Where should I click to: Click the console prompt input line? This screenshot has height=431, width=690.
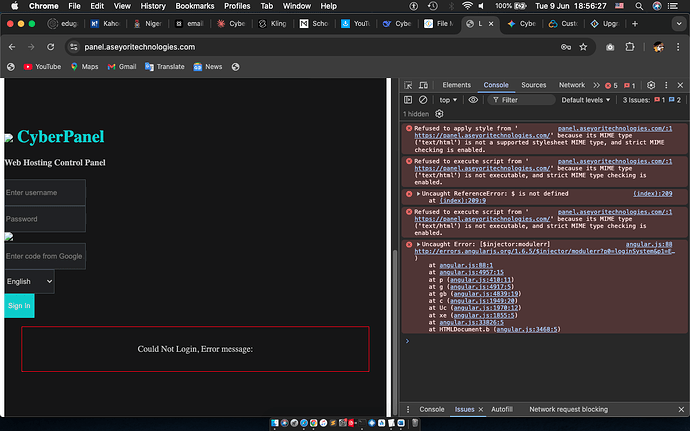(546, 341)
